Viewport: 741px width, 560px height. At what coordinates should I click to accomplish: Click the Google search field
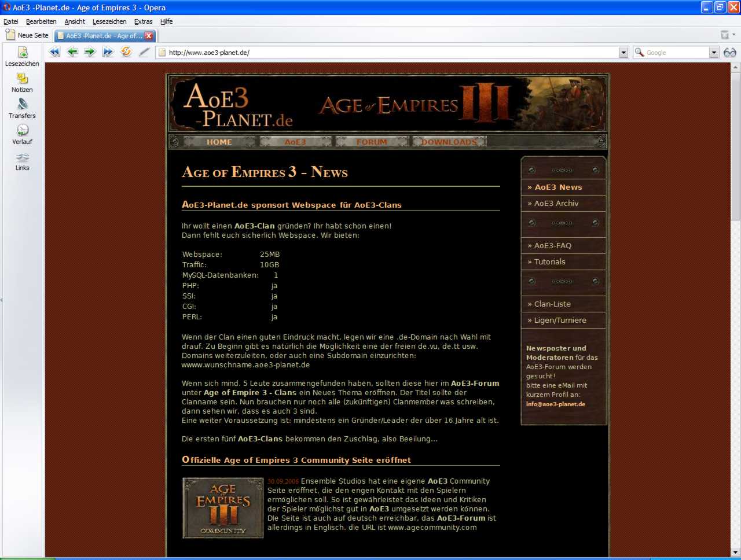(677, 53)
